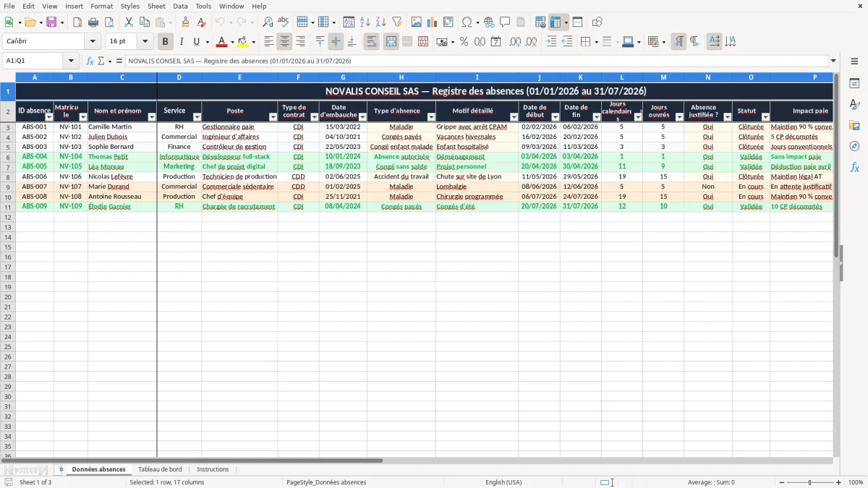The width and height of the screenshot is (868, 488).
Task: Open filter dropdown for Poste column
Action: point(273,117)
